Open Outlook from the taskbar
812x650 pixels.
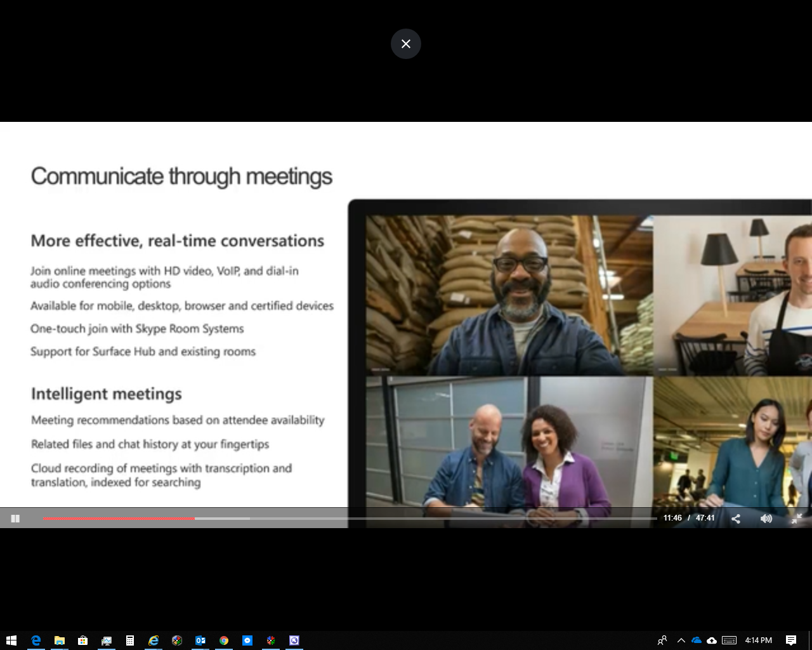pyautogui.click(x=200, y=640)
